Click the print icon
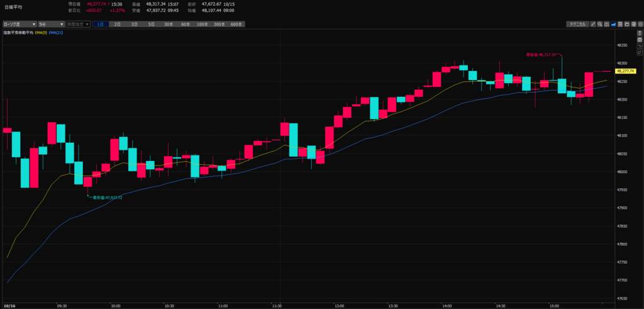 coord(633,24)
